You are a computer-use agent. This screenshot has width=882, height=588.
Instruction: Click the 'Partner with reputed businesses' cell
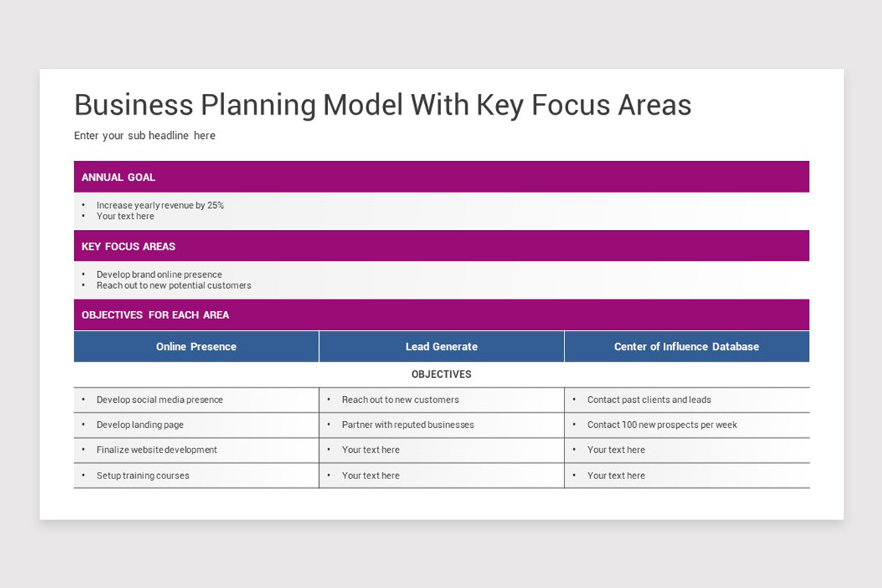point(442,425)
